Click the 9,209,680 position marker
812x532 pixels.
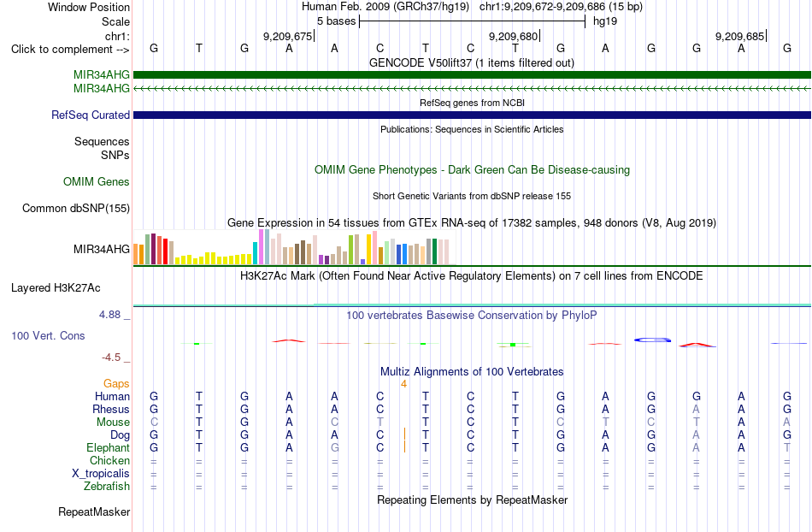[x=513, y=36]
